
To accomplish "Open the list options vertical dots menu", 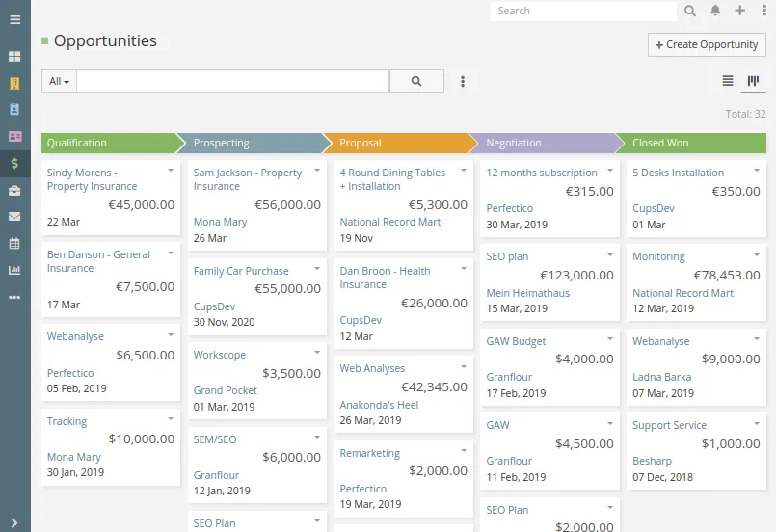I will 463,81.
